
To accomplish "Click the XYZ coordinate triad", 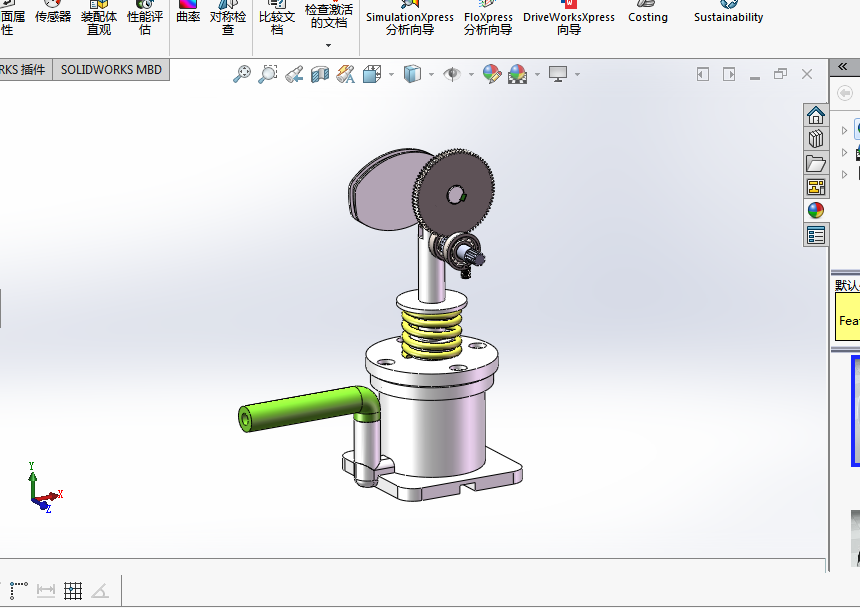I will (x=44, y=488).
